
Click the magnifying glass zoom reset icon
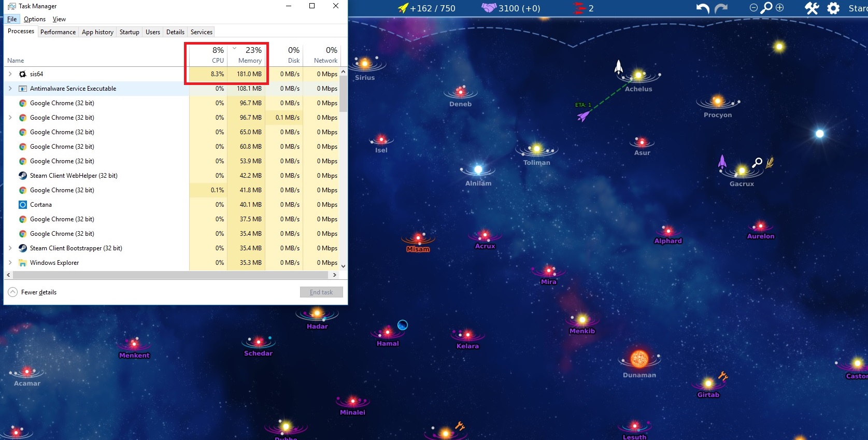(x=766, y=8)
